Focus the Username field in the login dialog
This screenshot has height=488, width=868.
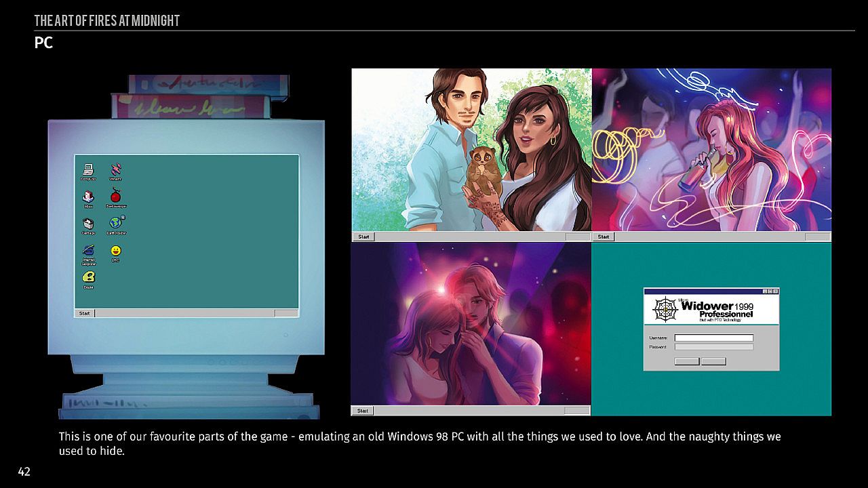pyautogui.click(x=714, y=338)
